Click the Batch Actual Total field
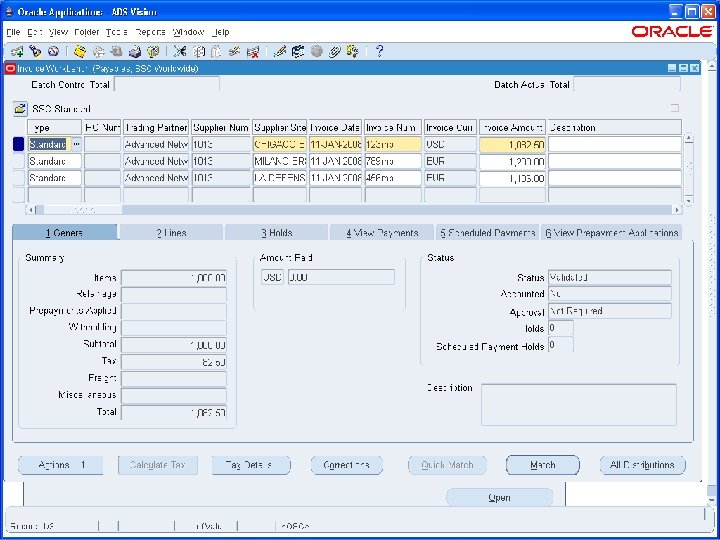Screen dimensions: 720x540 click(x=627, y=84)
